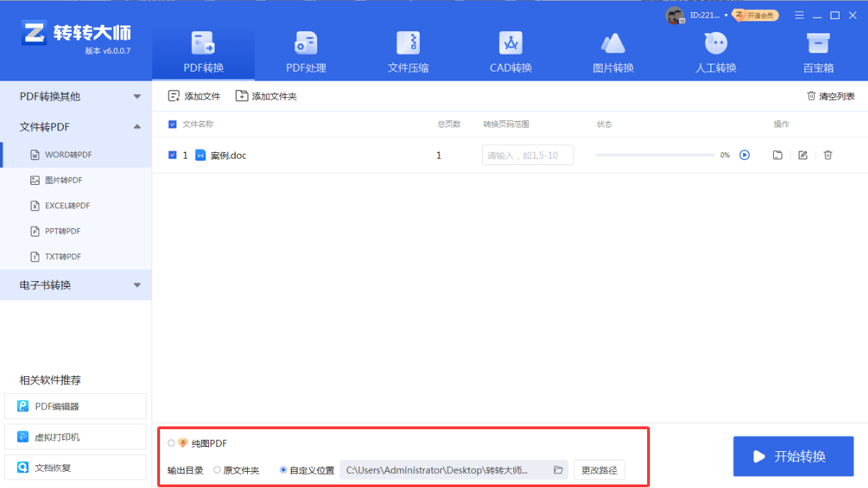Open the output folder icon for 案例.doc
The height and width of the screenshot is (488, 868).
pos(777,155)
